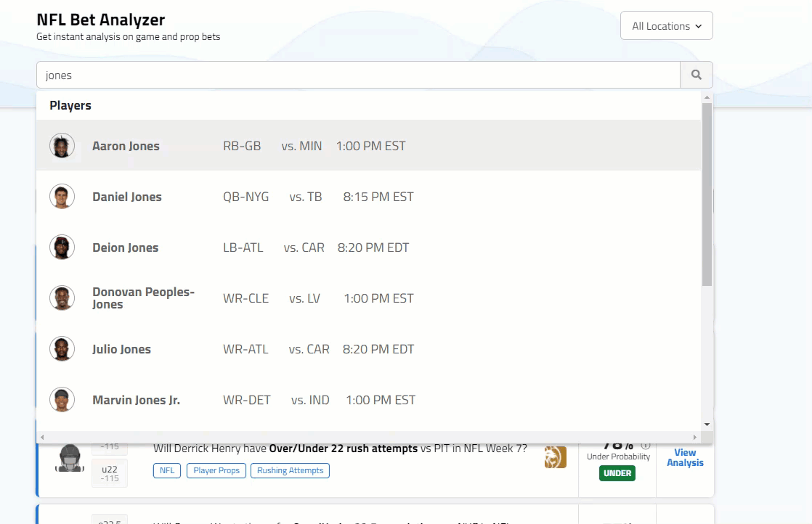Select Marvin Jones Jr. from player results

point(369,399)
